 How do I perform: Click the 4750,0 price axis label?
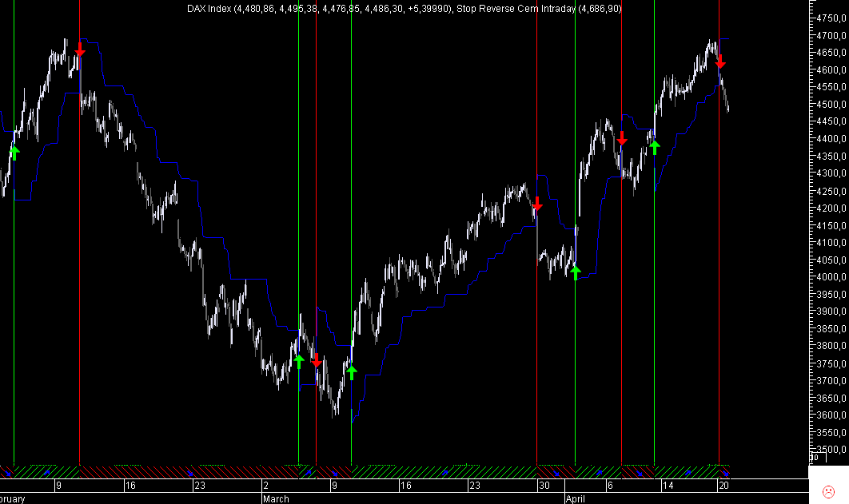coord(831,18)
